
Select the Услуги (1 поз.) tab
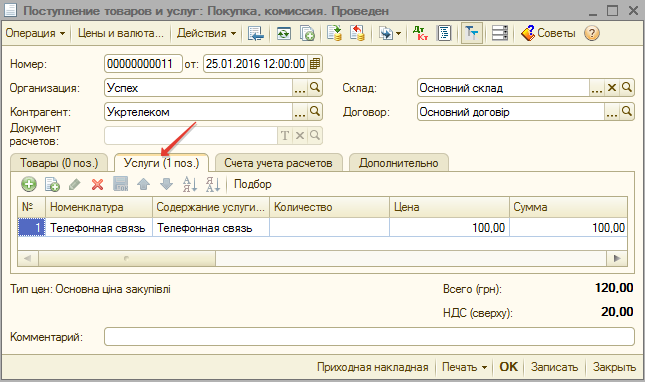161,163
